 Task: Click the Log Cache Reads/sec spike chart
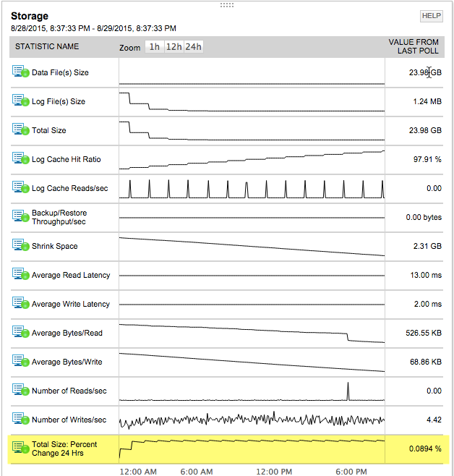252,189
